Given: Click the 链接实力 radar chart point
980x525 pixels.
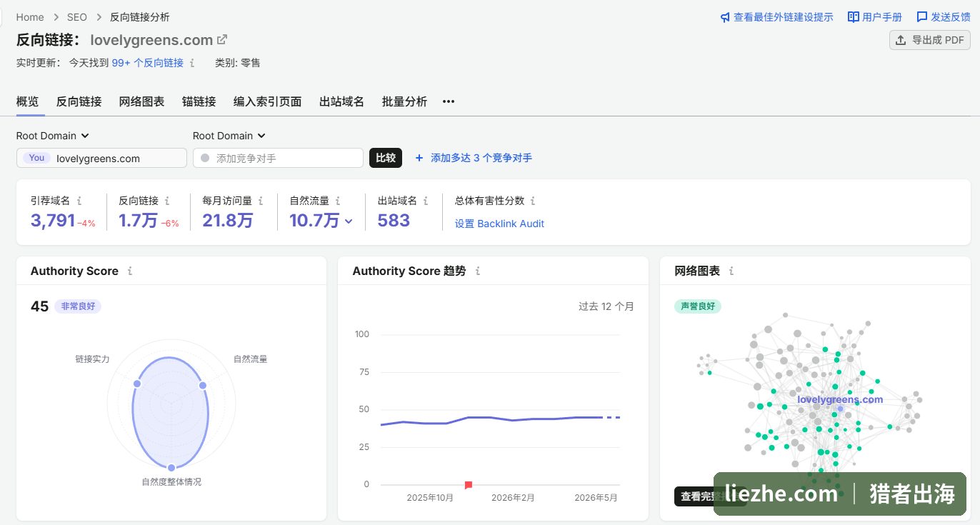Looking at the screenshot, I should [x=138, y=384].
